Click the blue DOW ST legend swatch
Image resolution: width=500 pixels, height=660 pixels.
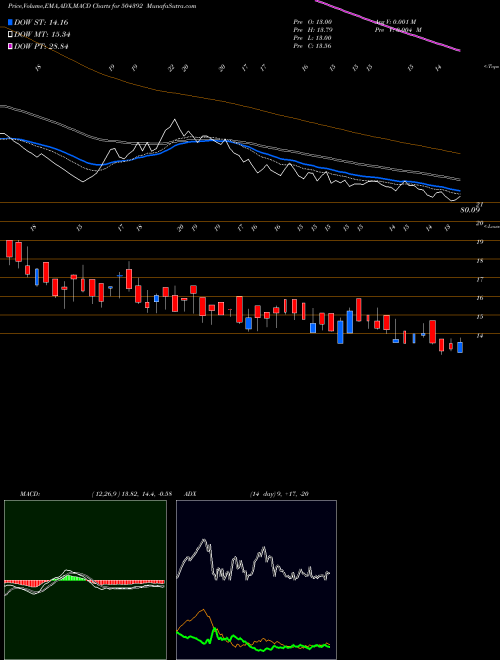tap(11, 22)
